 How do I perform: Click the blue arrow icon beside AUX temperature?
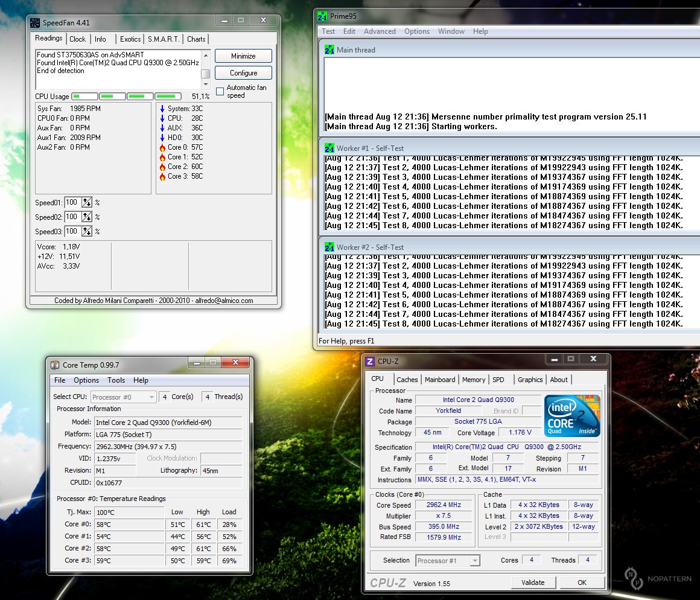pyautogui.click(x=162, y=128)
